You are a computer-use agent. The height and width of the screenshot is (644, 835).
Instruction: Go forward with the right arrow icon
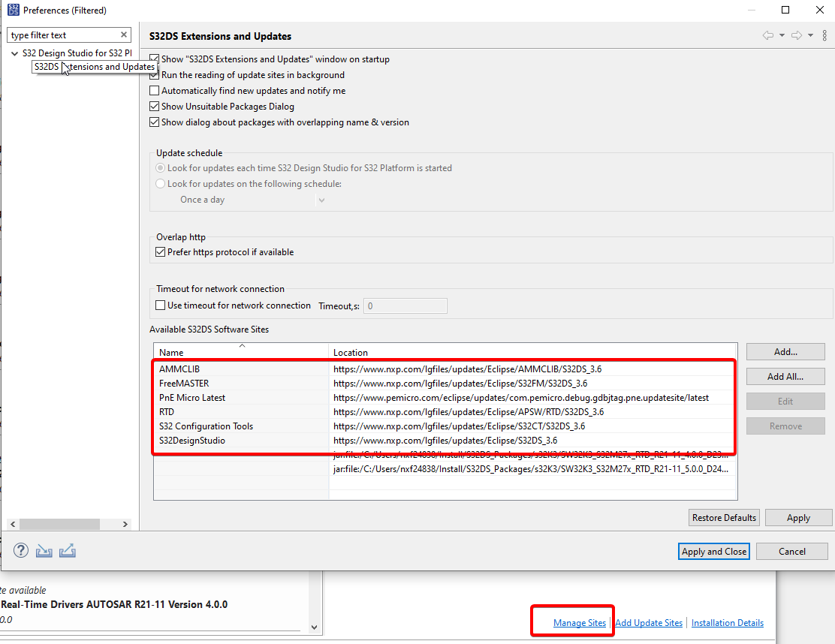[797, 36]
